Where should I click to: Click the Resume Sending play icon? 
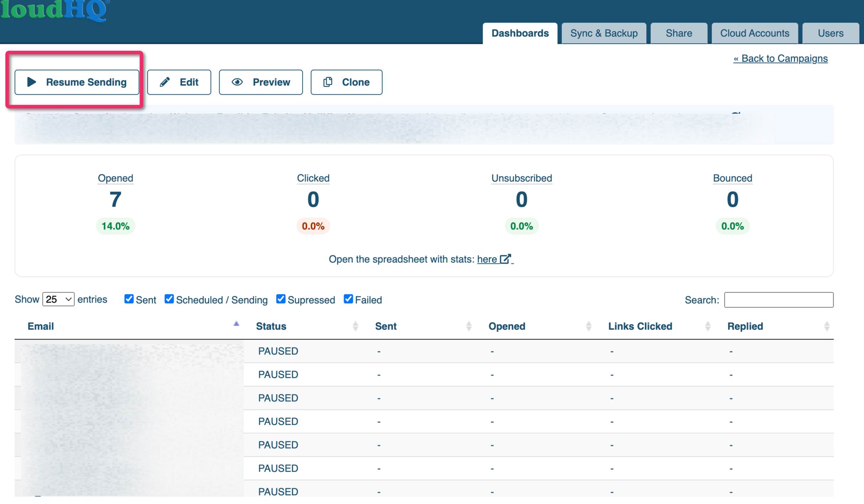[32, 82]
